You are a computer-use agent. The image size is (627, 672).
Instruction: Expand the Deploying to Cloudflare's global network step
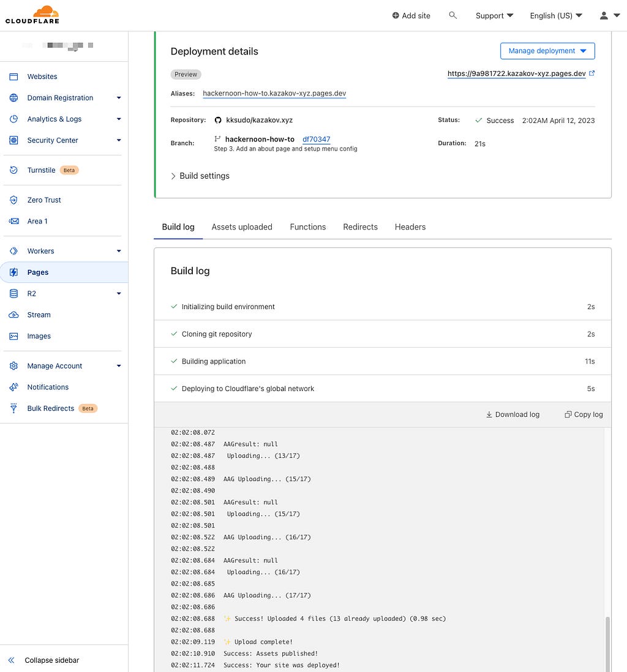tap(383, 389)
